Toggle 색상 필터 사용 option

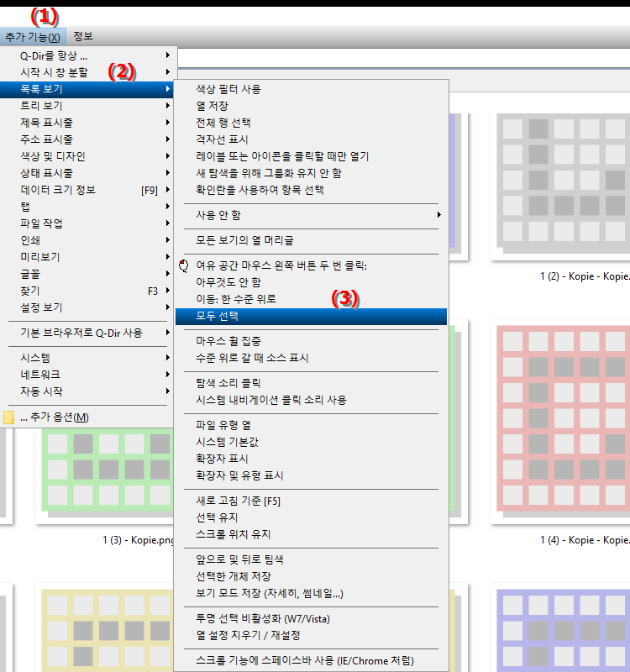311,89
